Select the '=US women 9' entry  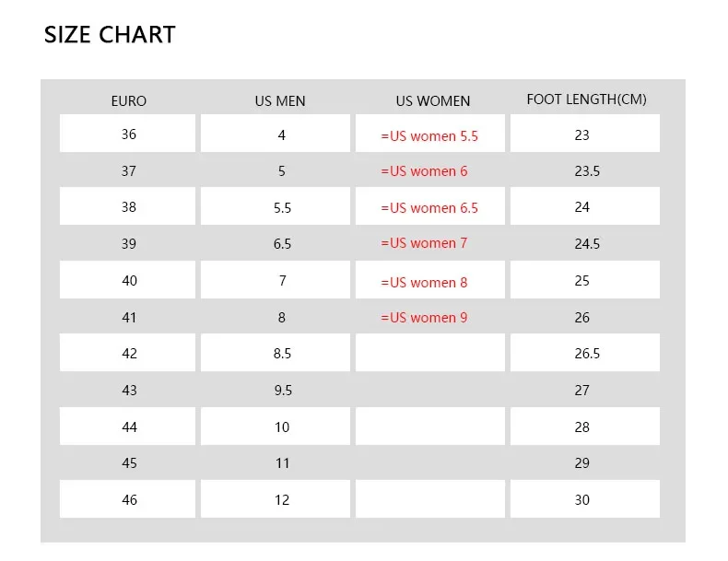pyautogui.click(x=424, y=318)
